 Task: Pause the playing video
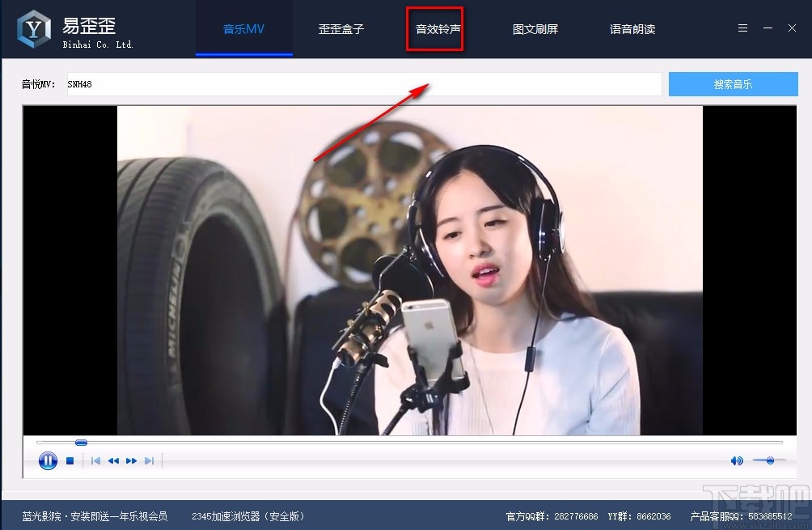(x=48, y=460)
